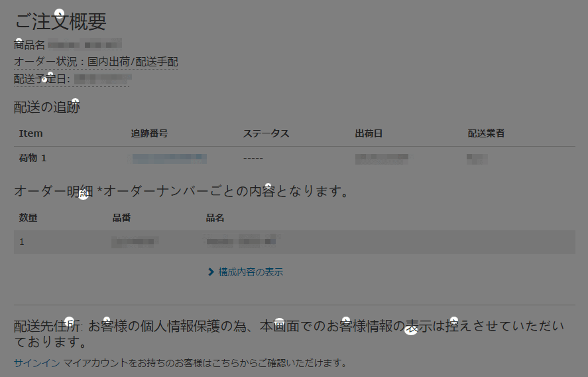The image size is (588, 377).
Task: Click the 配送業者 column header
Action: [x=486, y=133]
